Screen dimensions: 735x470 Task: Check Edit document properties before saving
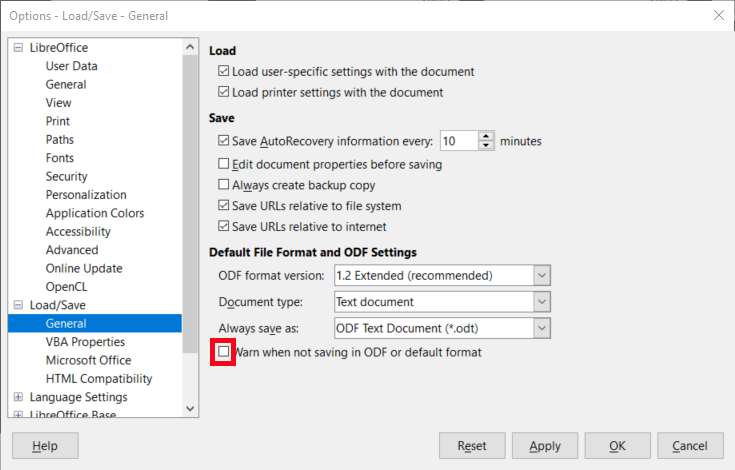[x=224, y=164]
